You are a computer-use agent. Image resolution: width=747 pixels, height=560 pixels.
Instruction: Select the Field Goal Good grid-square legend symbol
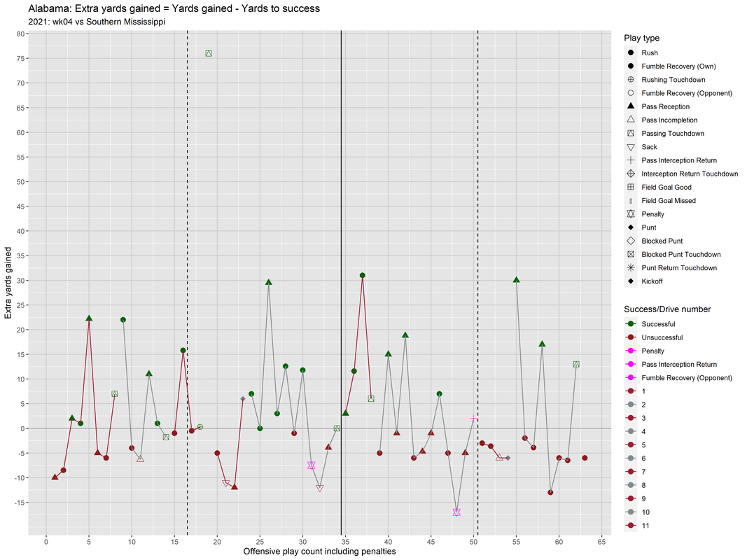[x=631, y=187]
